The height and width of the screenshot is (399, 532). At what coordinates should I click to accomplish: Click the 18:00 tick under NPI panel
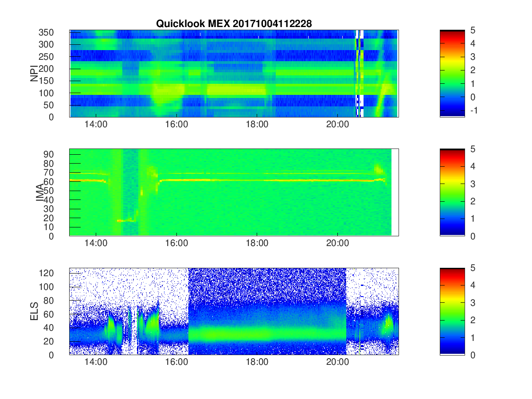pos(257,124)
